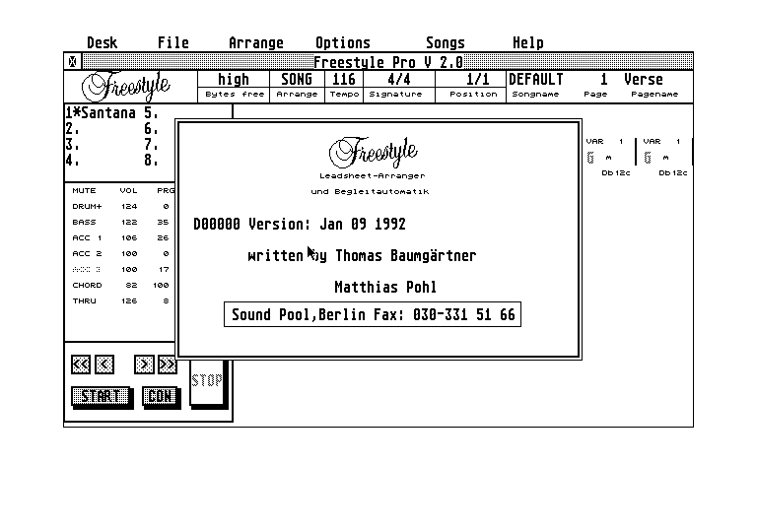757x532 pixels.
Task: Open the Options menu
Action: (343, 43)
